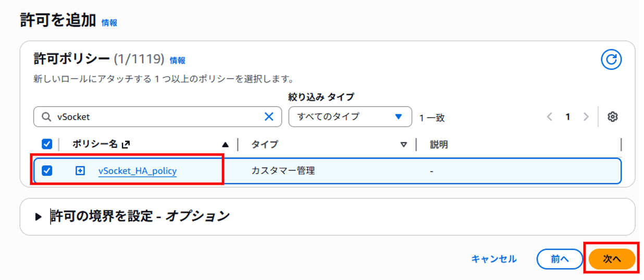The height and width of the screenshot is (280, 644).
Task: Expand 許可の境界を設定 section
Action: coord(39,217)
